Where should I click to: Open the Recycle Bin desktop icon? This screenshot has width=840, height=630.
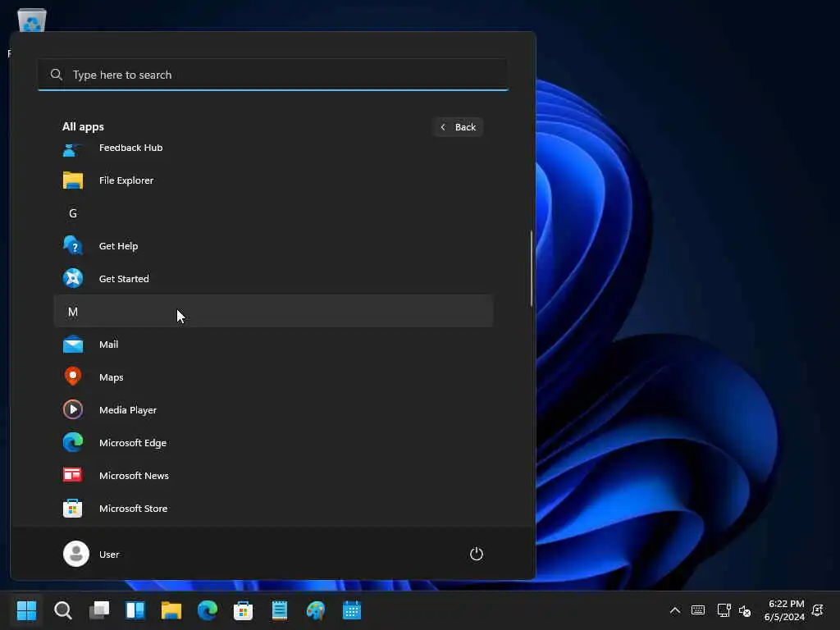pos(32,21)
